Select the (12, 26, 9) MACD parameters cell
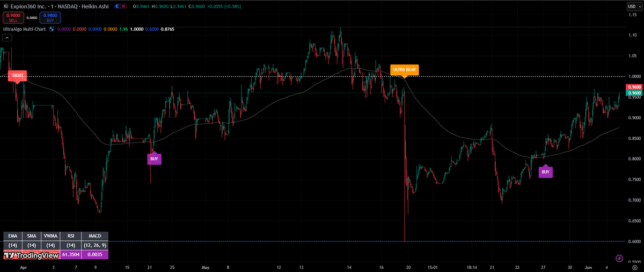 pyautogui.click(x=94, y=245)
